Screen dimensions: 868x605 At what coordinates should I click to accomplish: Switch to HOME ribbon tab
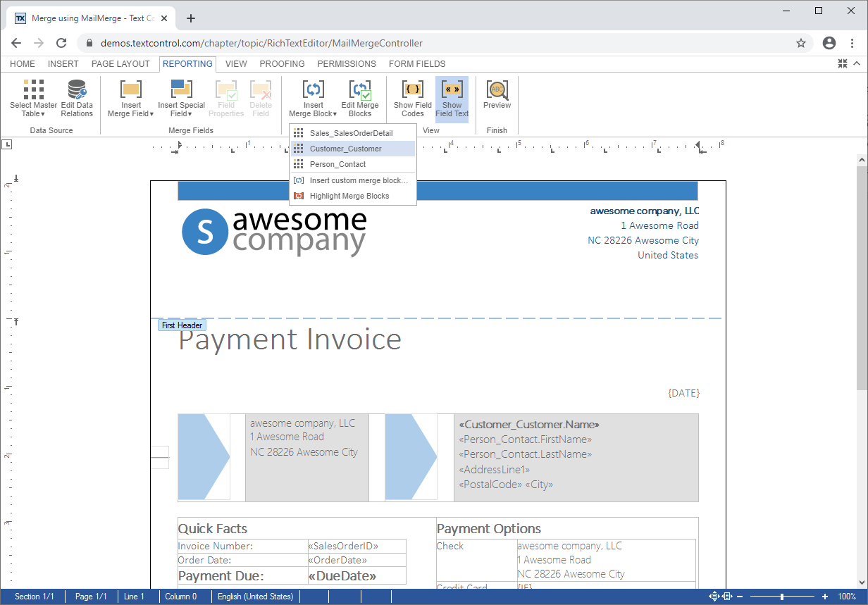coord(23,63)
